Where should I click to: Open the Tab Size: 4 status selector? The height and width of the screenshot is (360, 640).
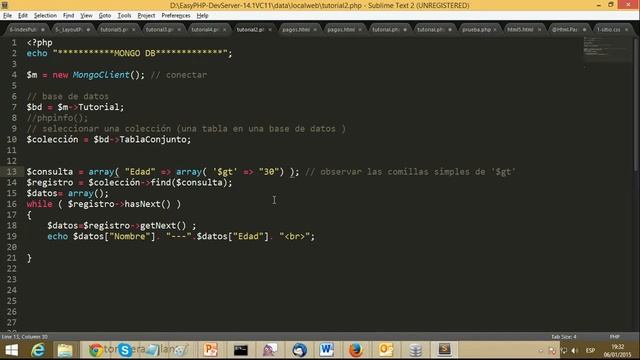[x=564, y=337]
